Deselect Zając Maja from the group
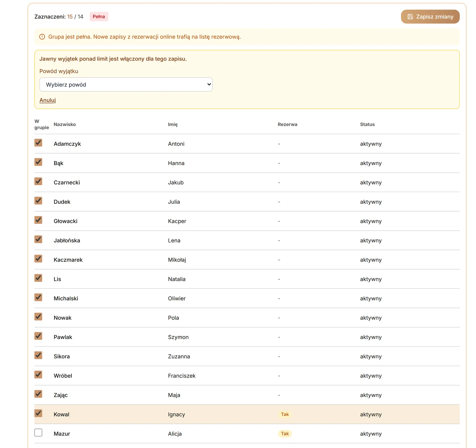Screen dimensions: 476x448 [x=38, y=394]
